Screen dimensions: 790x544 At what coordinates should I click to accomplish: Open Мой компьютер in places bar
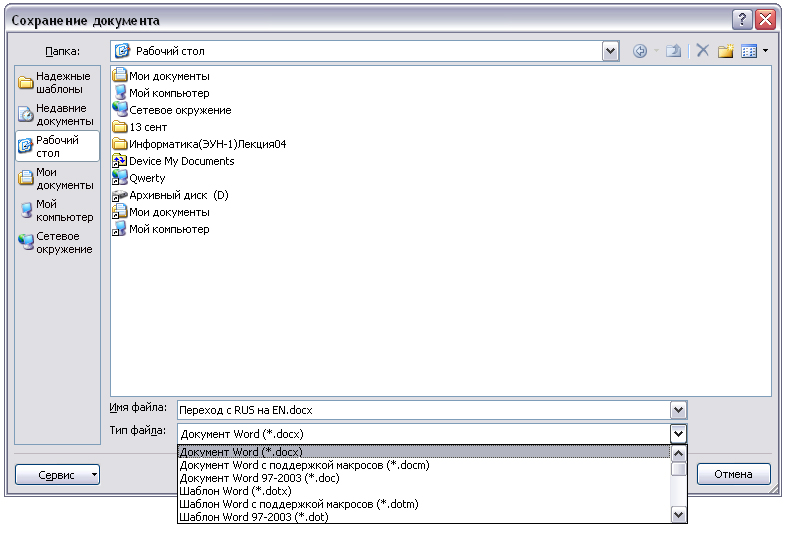[x=57, y=211]
